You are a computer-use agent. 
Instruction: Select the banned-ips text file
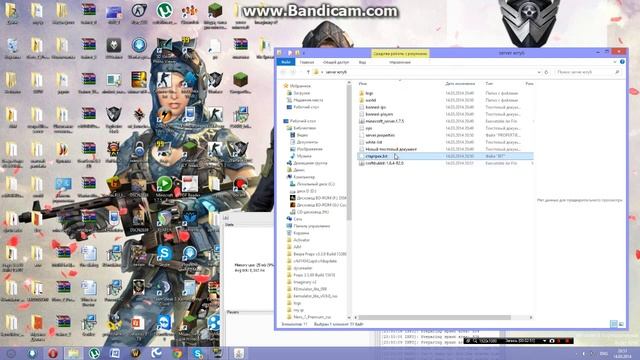pos(376,107)
